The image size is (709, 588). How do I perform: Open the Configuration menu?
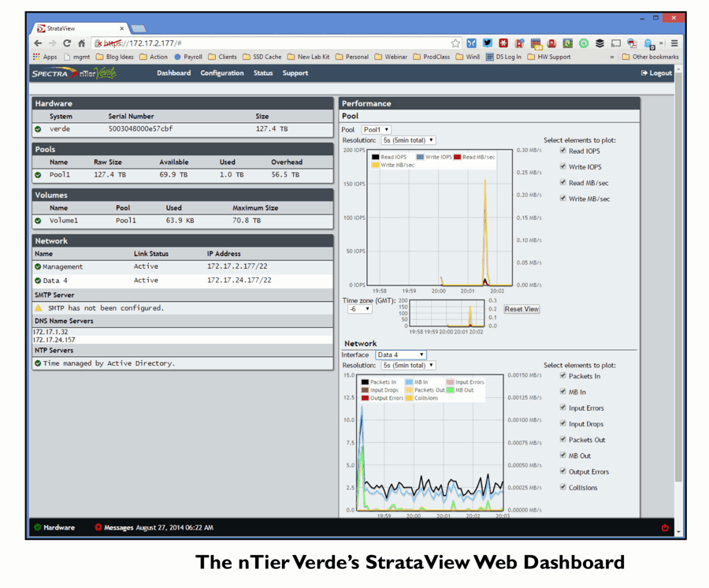[222, 73]
